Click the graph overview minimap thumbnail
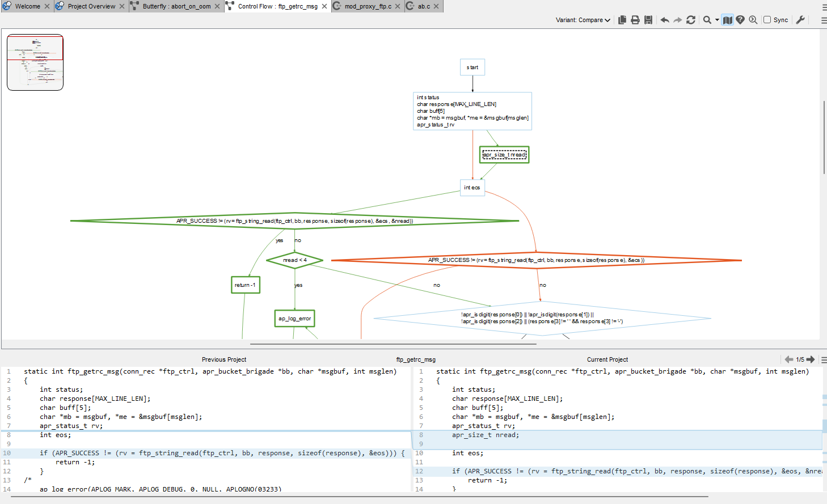The width and height of the screenshot is (827, 504). coord(35,62)
